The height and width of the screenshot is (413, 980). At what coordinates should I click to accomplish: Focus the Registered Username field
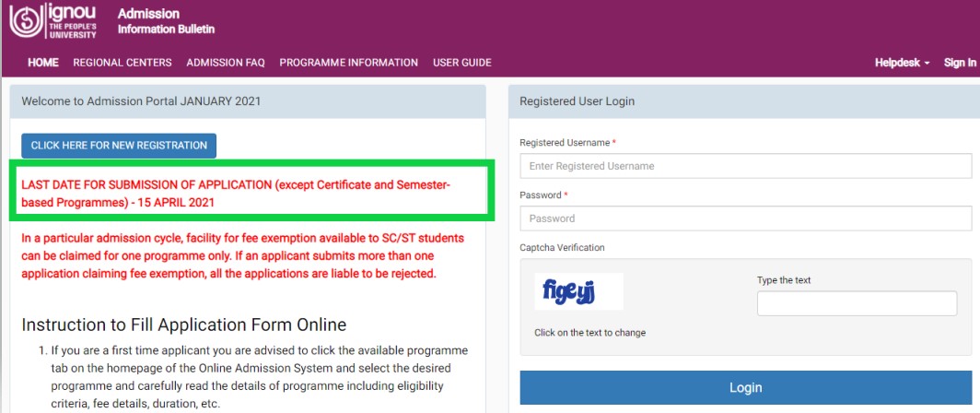(746, 166)
